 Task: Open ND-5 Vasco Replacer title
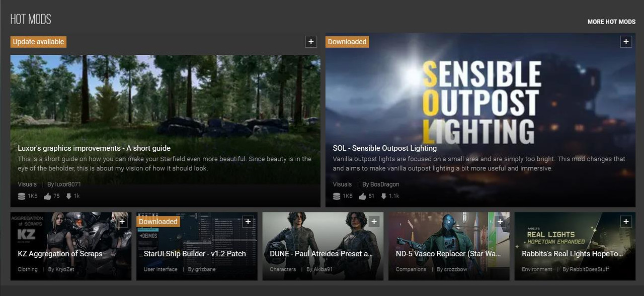coord(448,254)
